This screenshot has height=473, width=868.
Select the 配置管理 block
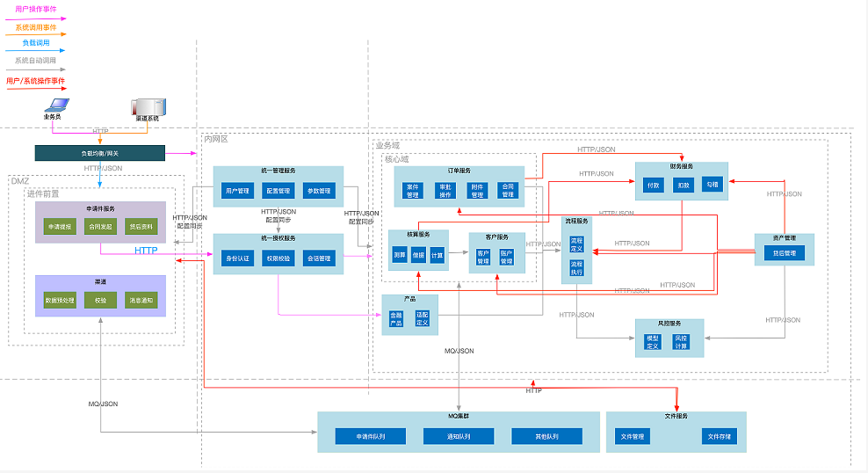[x=278, y=191]
